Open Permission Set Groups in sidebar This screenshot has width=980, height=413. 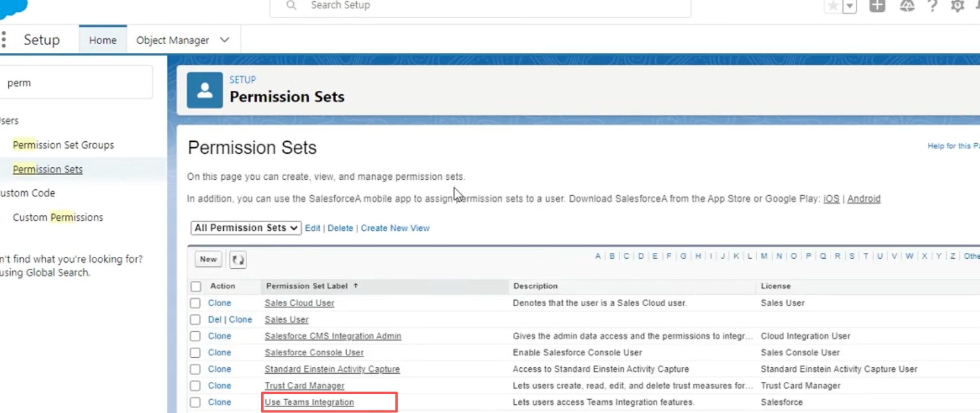pos(64,145)
